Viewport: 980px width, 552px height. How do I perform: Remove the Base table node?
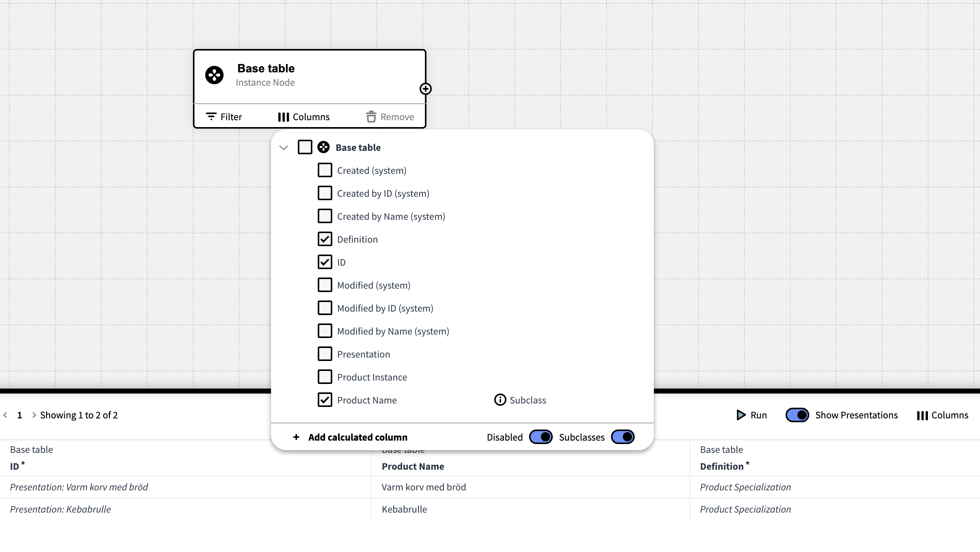tap(390, 117)
